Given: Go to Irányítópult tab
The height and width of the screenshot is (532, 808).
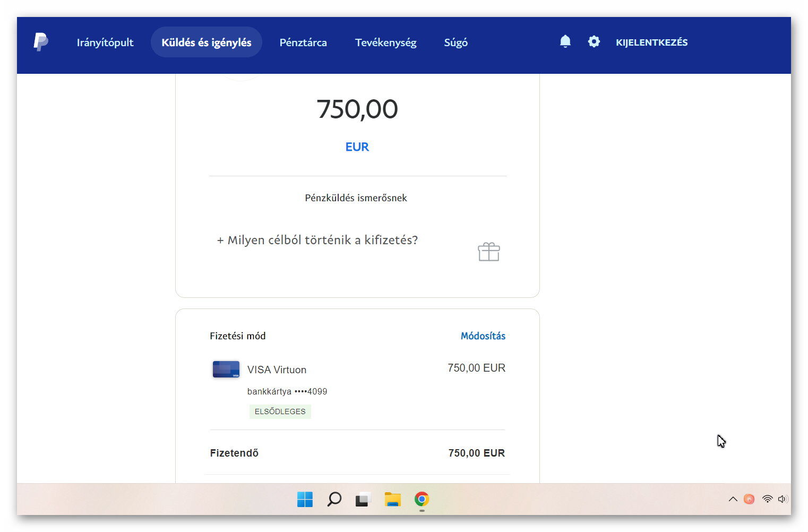Looking at the screenshot, I should tap(105, 42).
